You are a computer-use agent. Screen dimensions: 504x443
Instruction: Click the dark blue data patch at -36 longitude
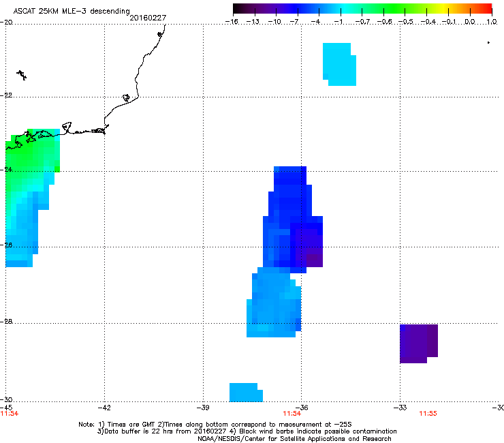pos(292,219)
